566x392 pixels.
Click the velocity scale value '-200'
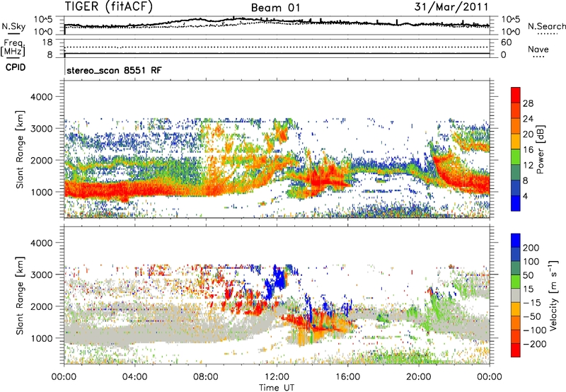[x=534, y=344]
